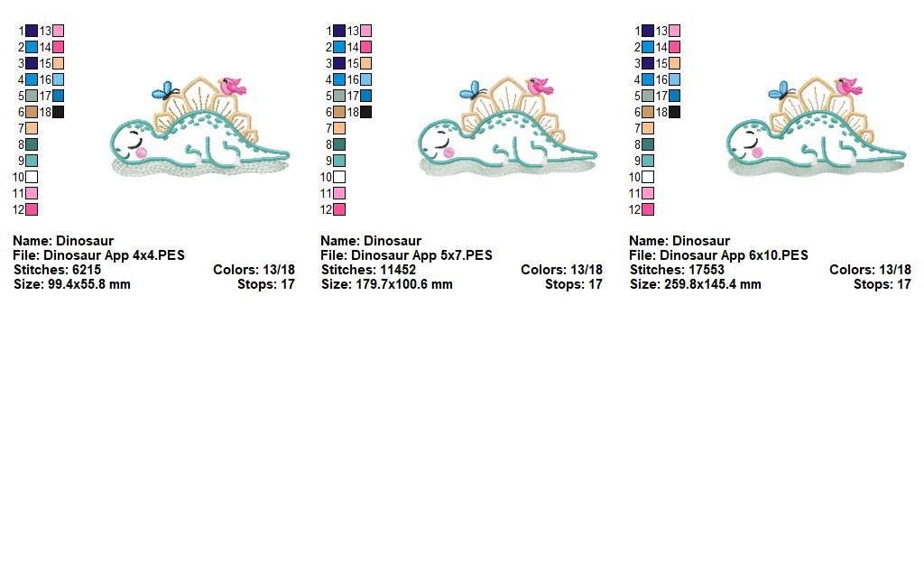
Task: Click color swatch 11 in 5x7 design palette
Action: point(339,193)
